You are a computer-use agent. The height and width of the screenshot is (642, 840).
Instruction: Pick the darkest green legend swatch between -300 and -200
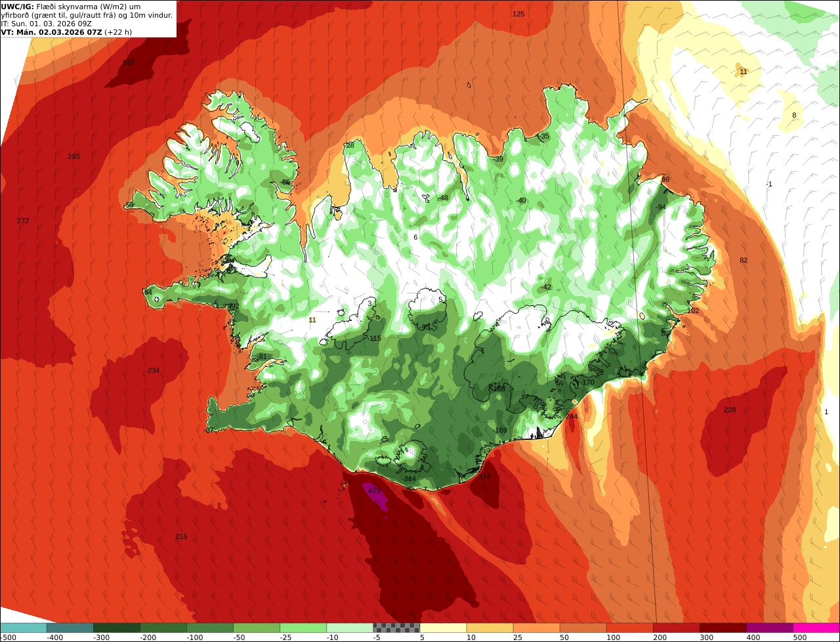(x=116, y=628)
